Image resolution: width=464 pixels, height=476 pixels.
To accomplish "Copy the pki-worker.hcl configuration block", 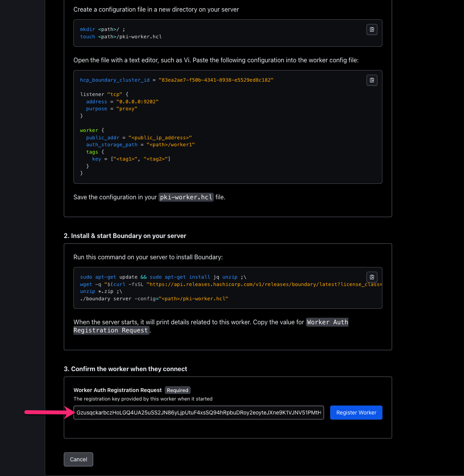I will click(372, 80).
